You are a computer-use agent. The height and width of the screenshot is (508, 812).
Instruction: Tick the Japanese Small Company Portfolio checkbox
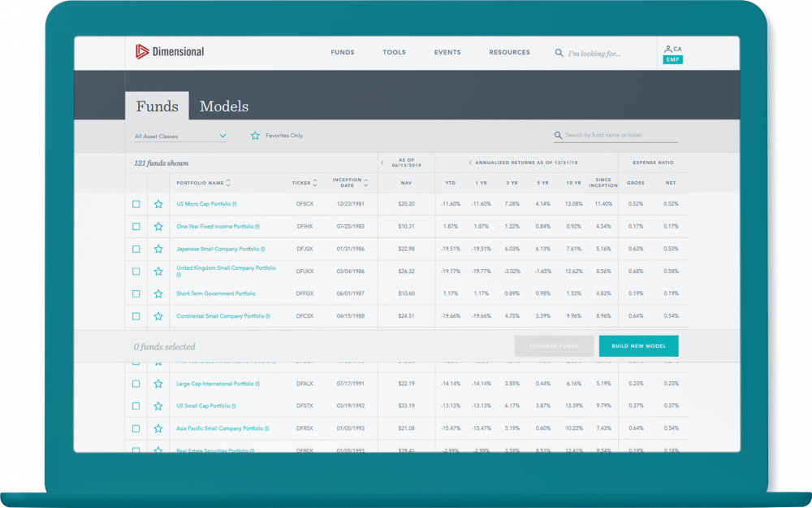136,249
